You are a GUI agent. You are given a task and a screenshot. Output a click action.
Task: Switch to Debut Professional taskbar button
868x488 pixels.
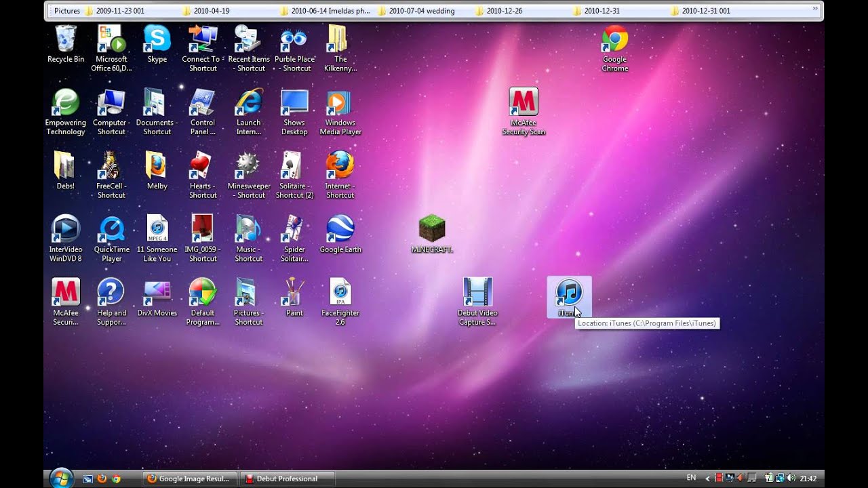click(288, 479)
